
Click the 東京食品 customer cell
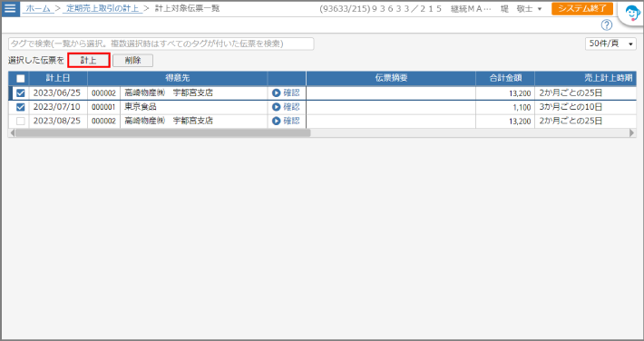(x=194, y=107)
